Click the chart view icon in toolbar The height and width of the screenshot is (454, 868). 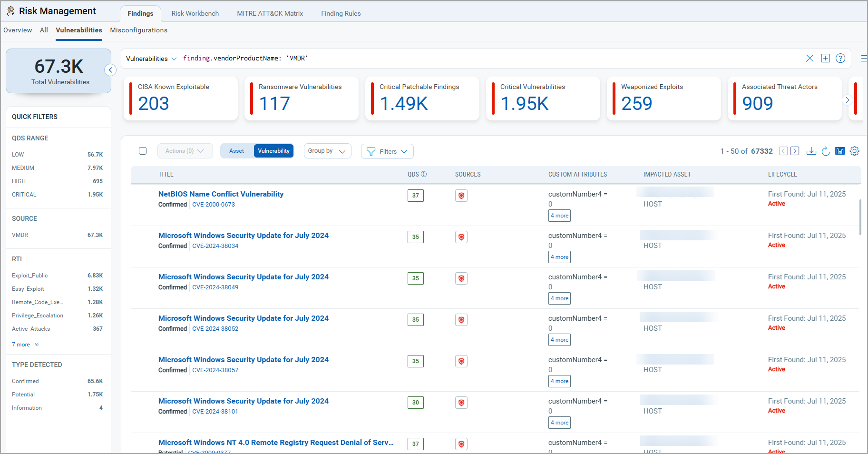840,151
